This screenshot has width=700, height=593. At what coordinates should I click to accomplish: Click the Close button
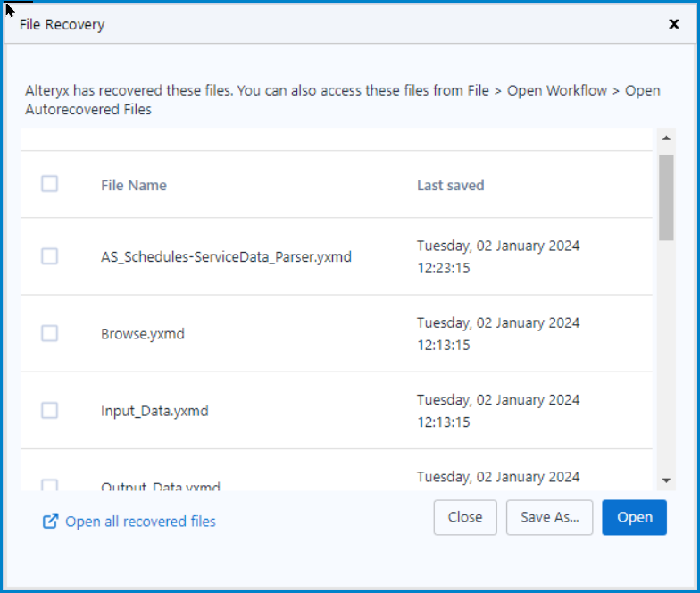(x=465, y=517)
